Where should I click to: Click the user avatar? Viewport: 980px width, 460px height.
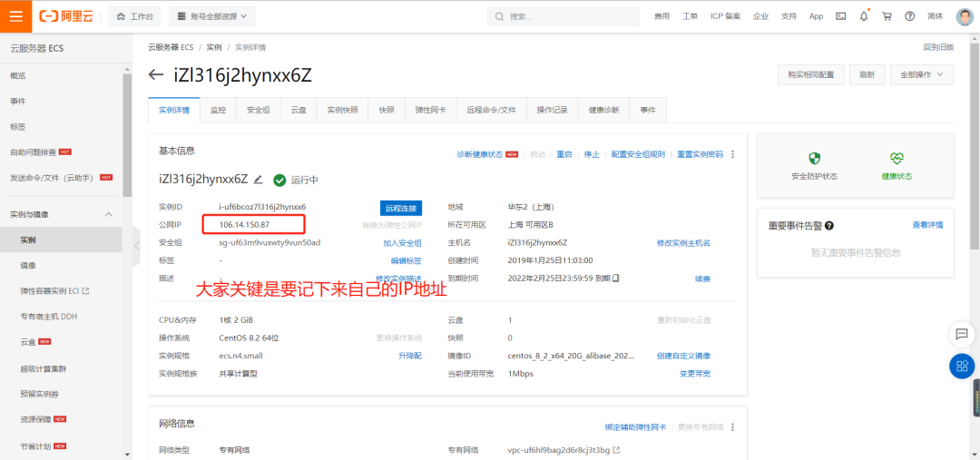click(965, 16)
